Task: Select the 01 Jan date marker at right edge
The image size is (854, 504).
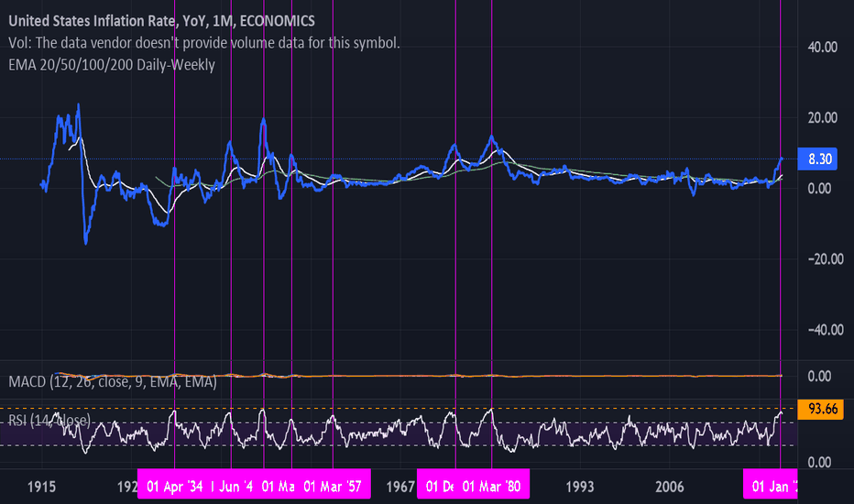Action: tap(772, 486)
